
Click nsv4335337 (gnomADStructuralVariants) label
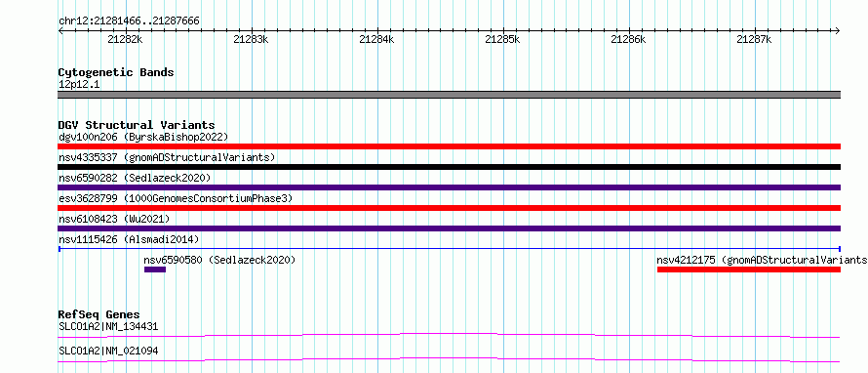167,157
